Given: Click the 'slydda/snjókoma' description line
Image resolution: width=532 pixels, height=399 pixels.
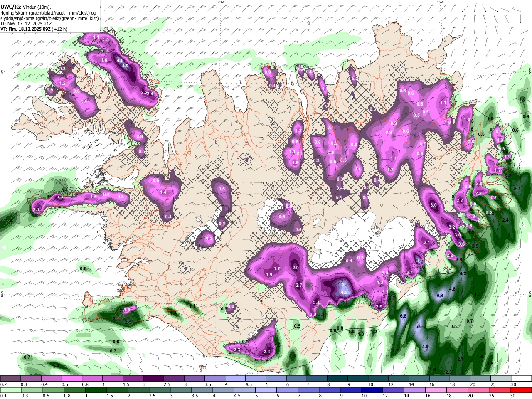Looking at the screenshot, I should click(49, 18).
